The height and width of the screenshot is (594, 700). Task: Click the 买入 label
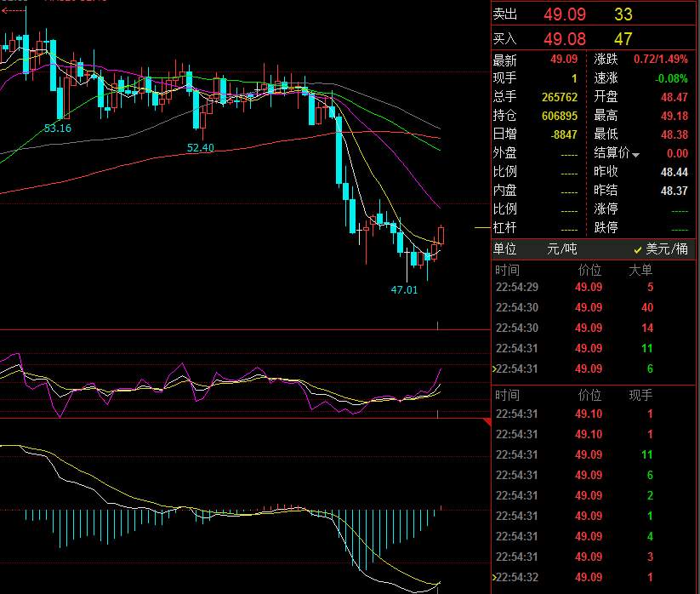pyautogui.click(x=505, y=39)
